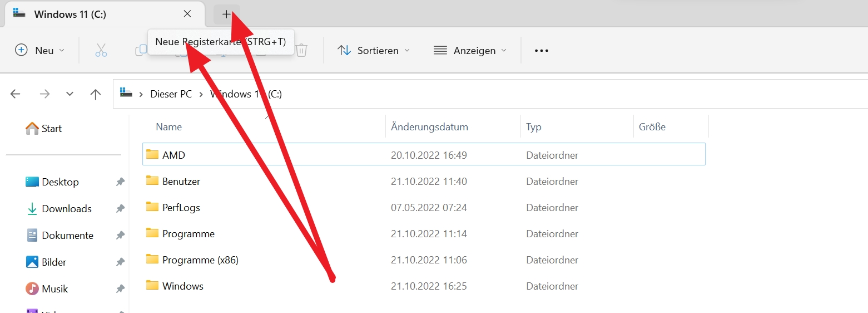Image resolution: width=868 pixels, height=313 pixels.
Task: Click the scissors Cut icon
Action: click(x=101, y=50)
